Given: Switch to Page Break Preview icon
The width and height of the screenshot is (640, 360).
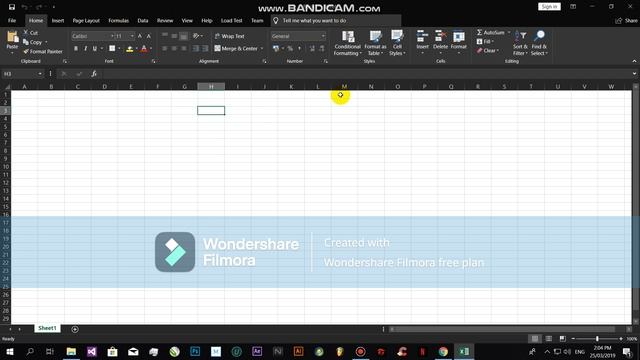Looking at the screenshot, I should pos(562,339).
